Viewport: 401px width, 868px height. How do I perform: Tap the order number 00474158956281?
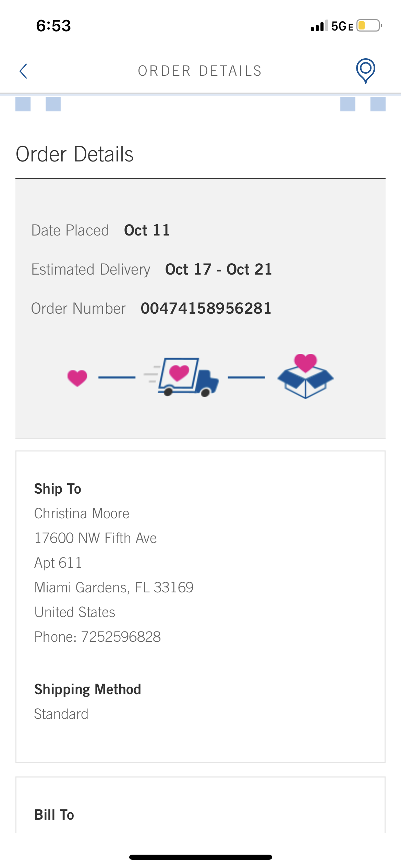[206, 309]
